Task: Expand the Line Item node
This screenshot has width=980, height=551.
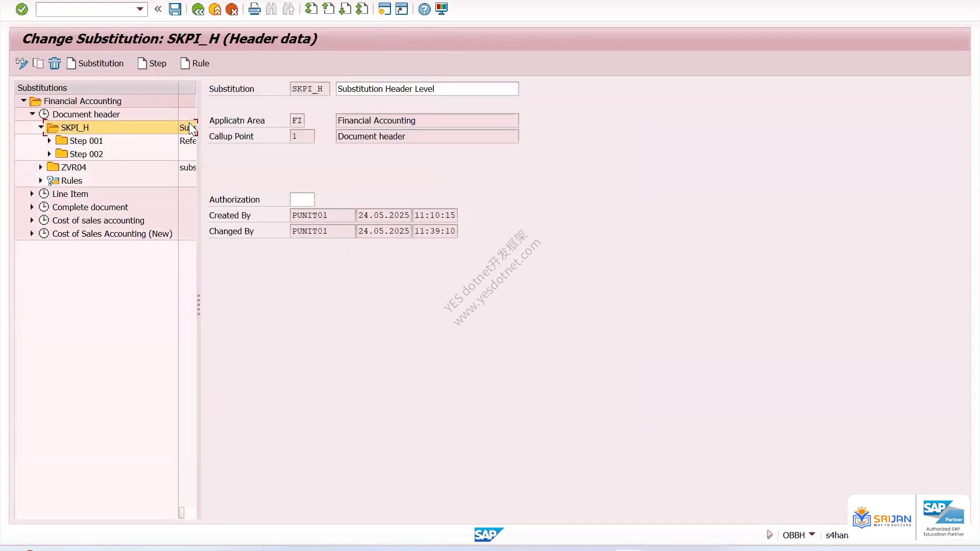Action: 32,193
